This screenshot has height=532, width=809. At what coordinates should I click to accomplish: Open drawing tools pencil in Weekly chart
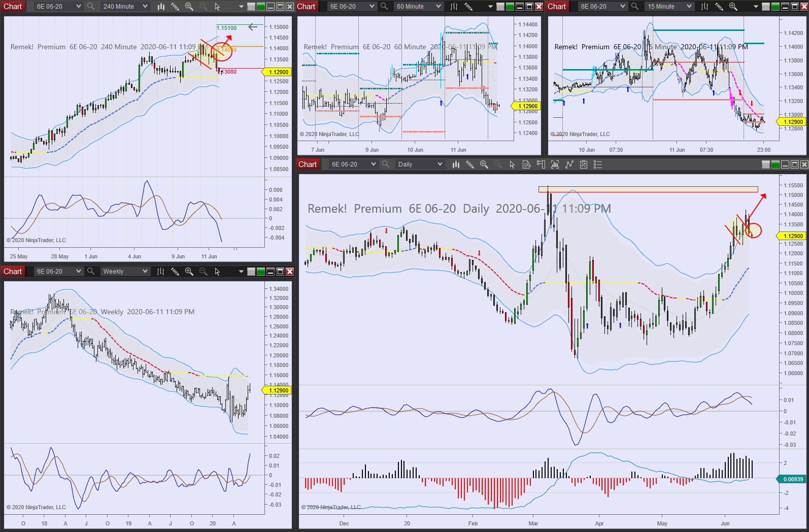coord(175,271)
